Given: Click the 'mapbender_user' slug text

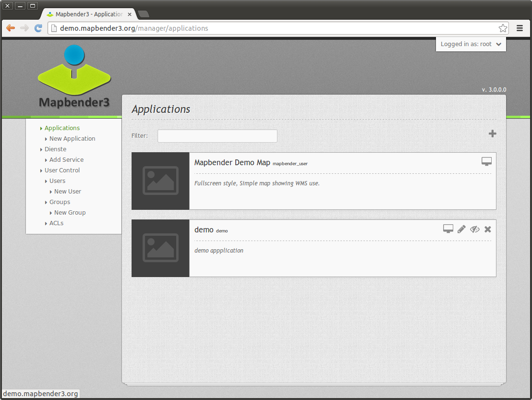Looking at the screenshot, I should coord(290,164).
